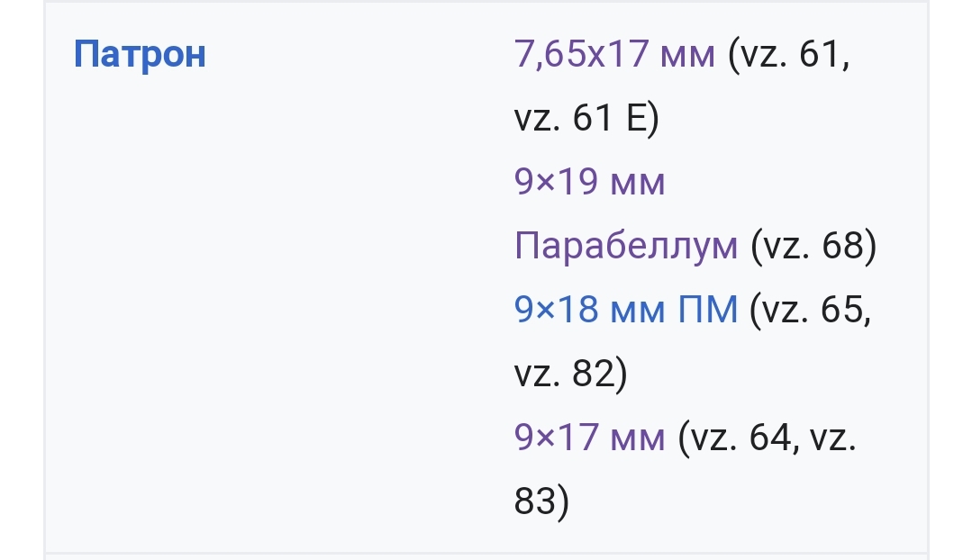Image resolution: width=972 pixels, height=560 pixels.
Task: Click the "vz. 61 E)" text
Action: (x=586, y=118)
